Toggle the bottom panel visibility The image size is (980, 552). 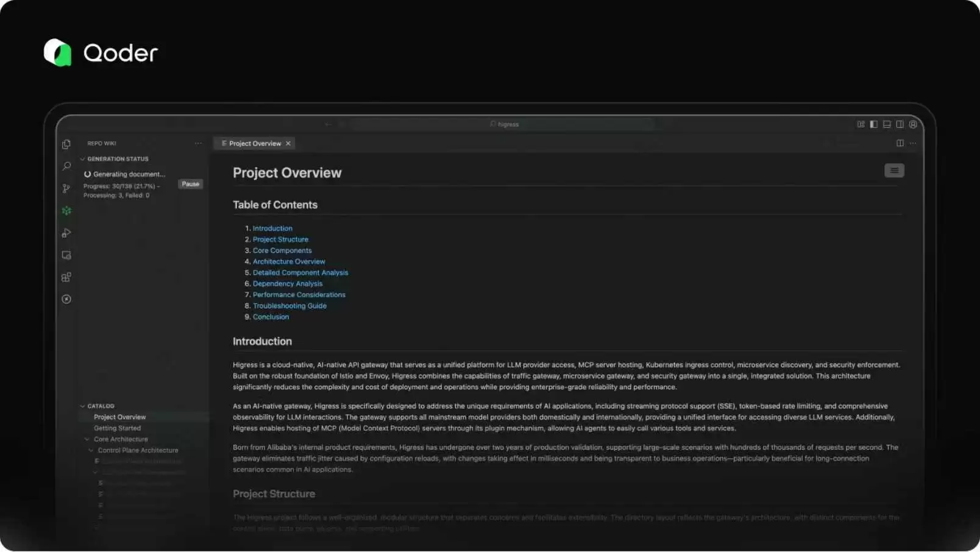tap(887, 124)
